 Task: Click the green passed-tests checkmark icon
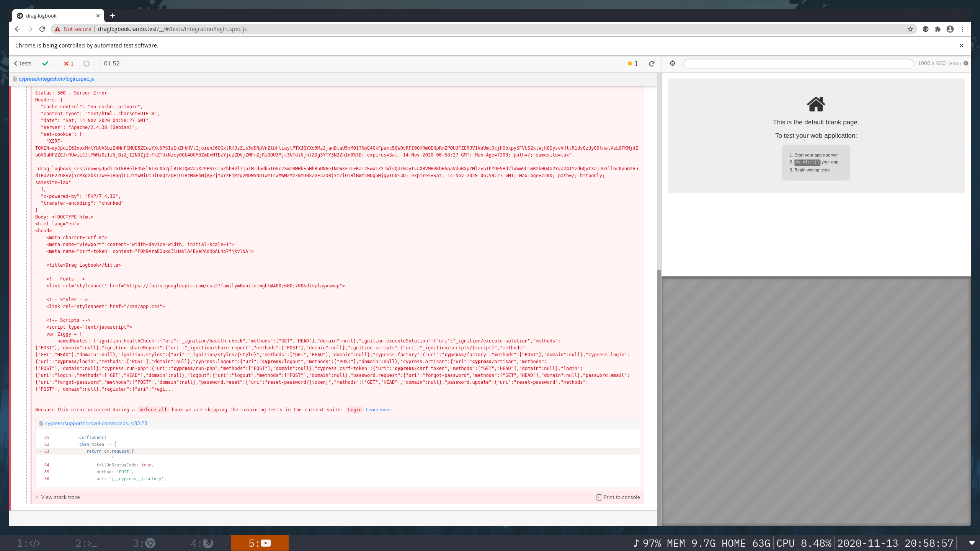pos(45,64)
